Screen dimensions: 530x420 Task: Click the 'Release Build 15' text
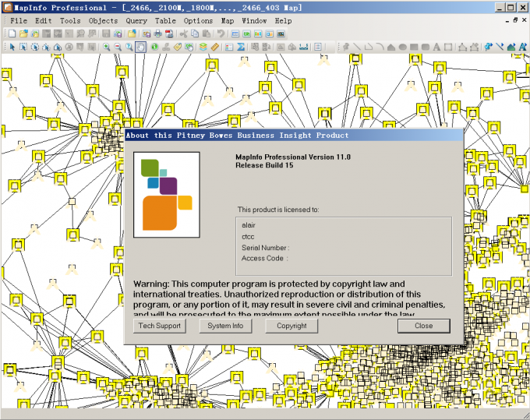[x=264, y=165]
